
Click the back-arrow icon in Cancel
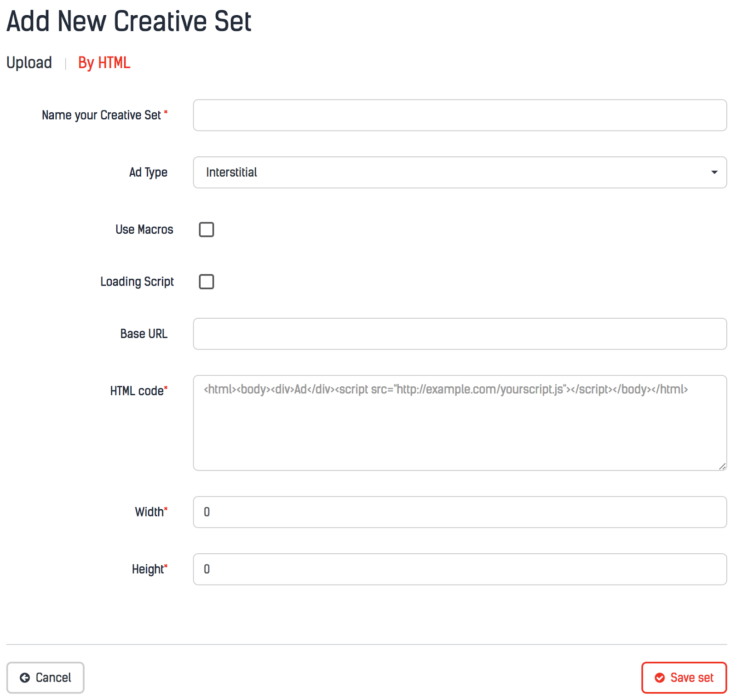[25, 677]
